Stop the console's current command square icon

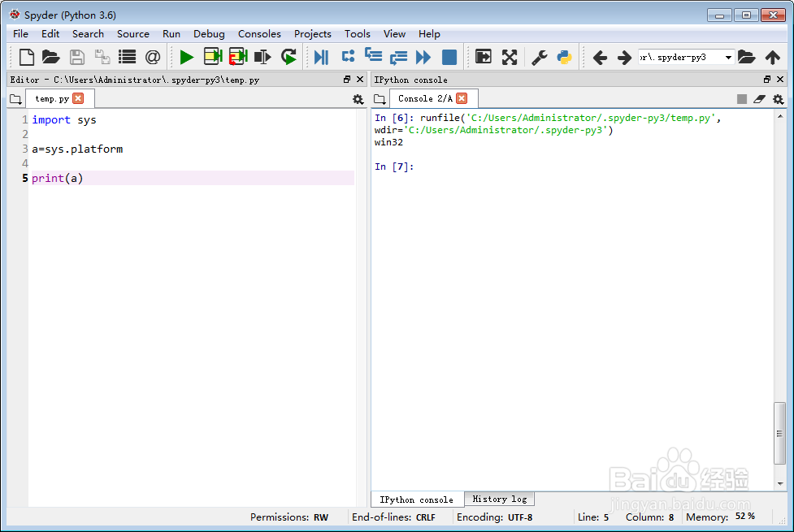coord(742,99)
